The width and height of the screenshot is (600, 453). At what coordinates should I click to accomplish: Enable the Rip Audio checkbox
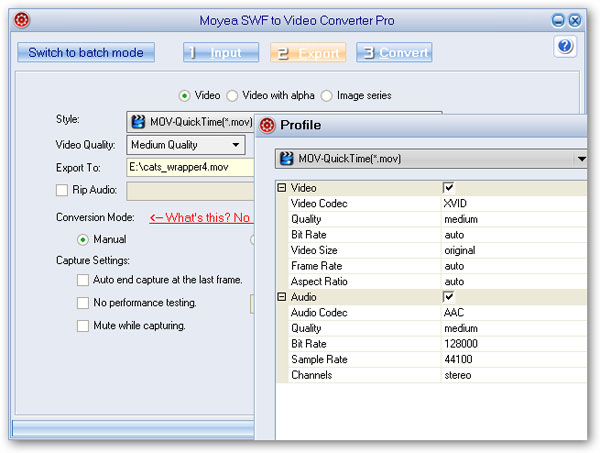click(62, 190)
